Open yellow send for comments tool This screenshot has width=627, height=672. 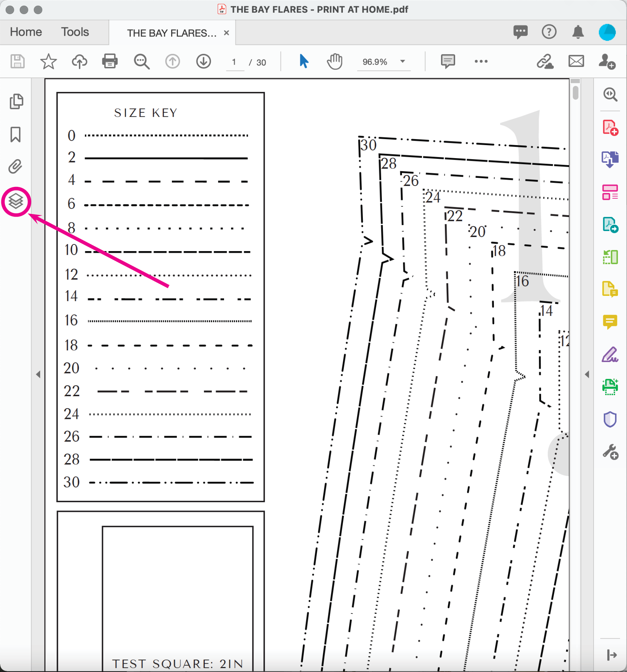610,289
